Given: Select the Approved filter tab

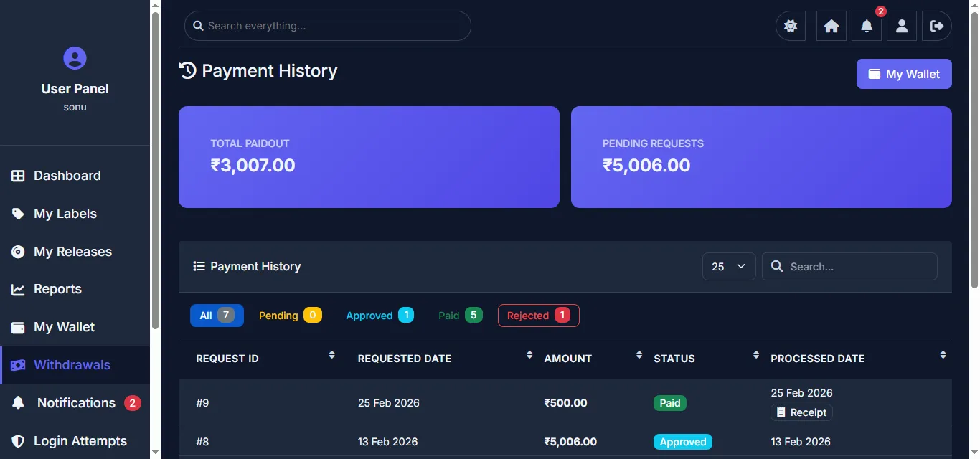Looking at the screenshot, I should click(x=380, y=316).
